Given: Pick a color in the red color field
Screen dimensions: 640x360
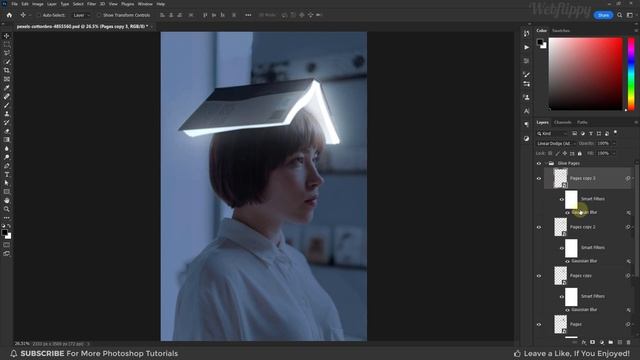Looking at the screenshot, I should click(x=585, y=73).
